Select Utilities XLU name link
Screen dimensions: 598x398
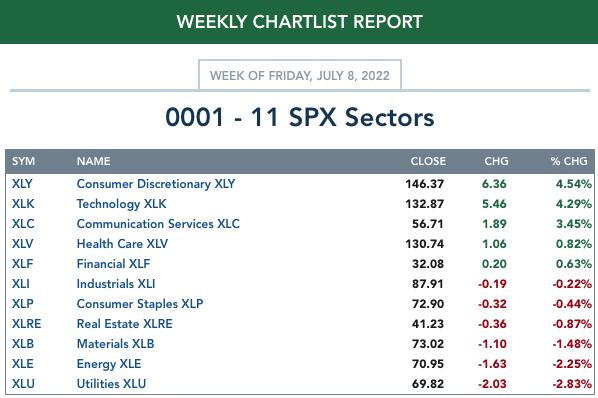coord(111,384)
